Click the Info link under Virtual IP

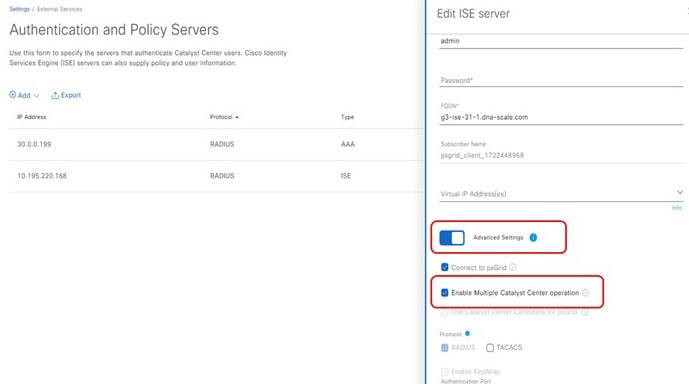coord(677,208)
